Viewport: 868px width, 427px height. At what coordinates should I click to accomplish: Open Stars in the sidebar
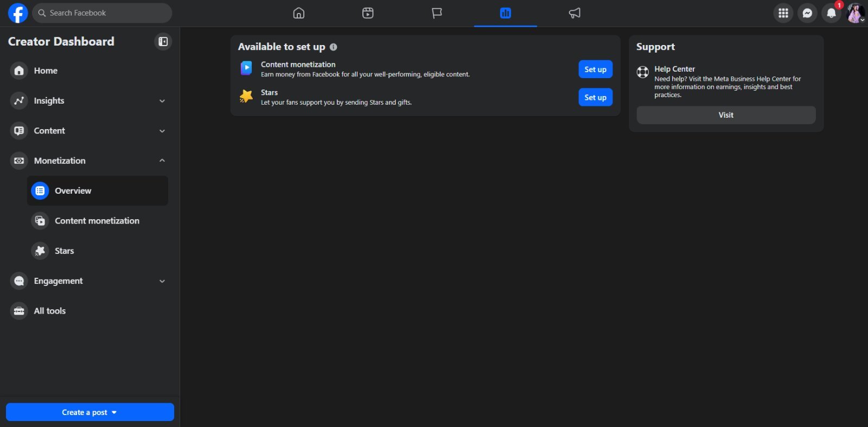(x=98, y=251)
